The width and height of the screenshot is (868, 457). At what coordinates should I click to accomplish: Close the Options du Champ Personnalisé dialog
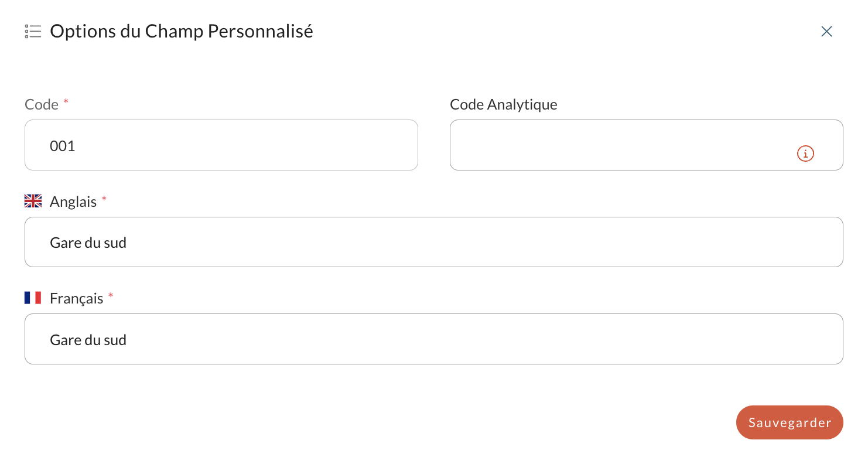826,31
